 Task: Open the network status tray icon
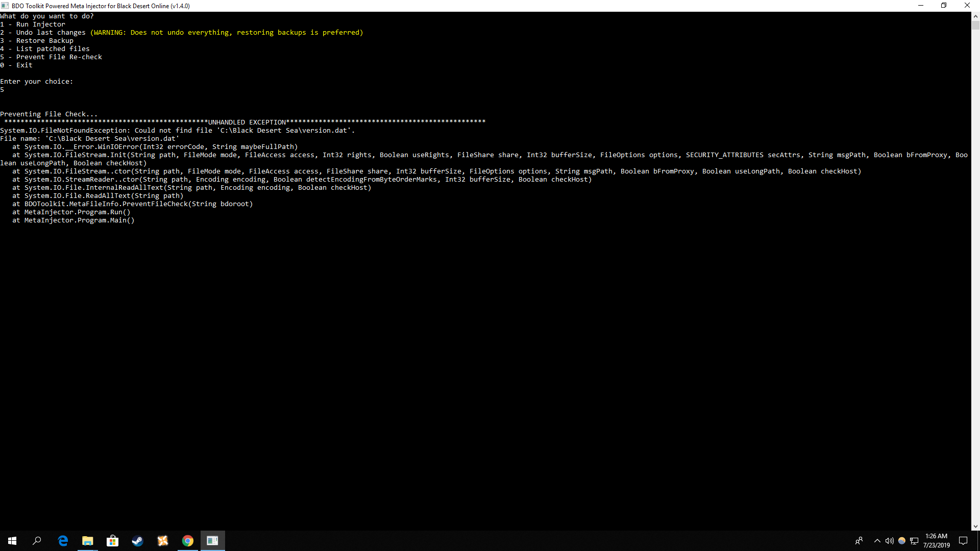click(914, 541)
